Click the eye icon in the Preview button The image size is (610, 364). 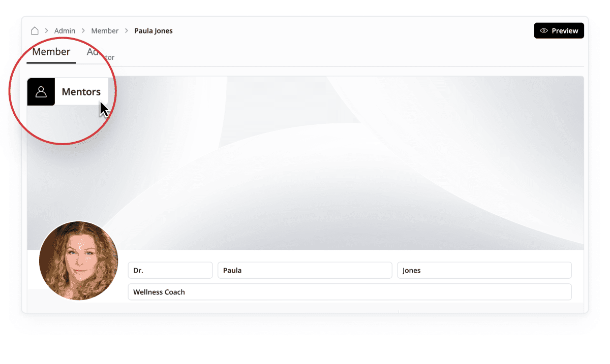coord(544,31)
